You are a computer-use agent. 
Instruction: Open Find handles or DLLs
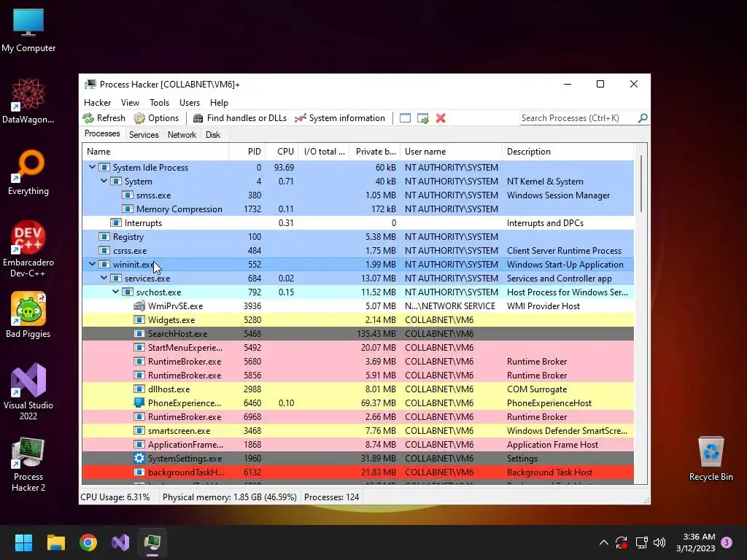(239, 118)
